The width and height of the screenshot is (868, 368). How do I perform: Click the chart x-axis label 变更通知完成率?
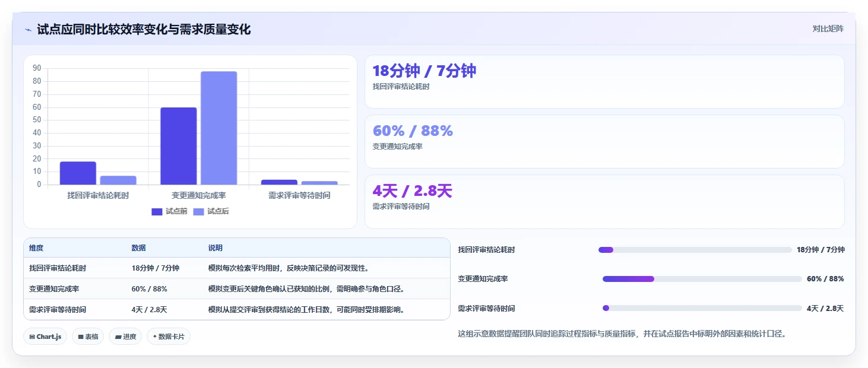(199, 195)
